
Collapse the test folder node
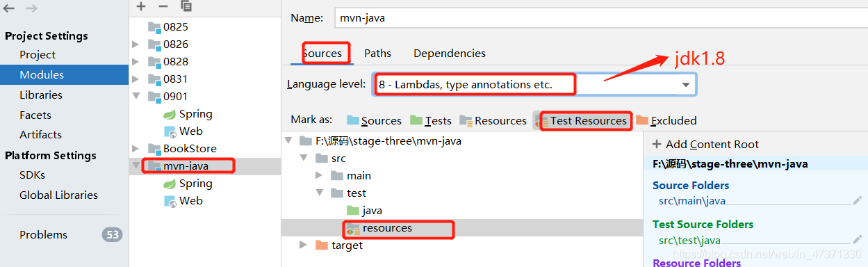point(320,193)
